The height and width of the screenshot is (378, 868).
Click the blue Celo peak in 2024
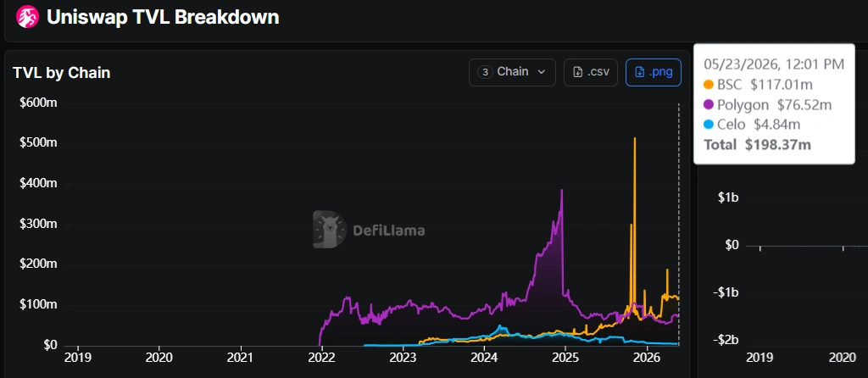499,326
